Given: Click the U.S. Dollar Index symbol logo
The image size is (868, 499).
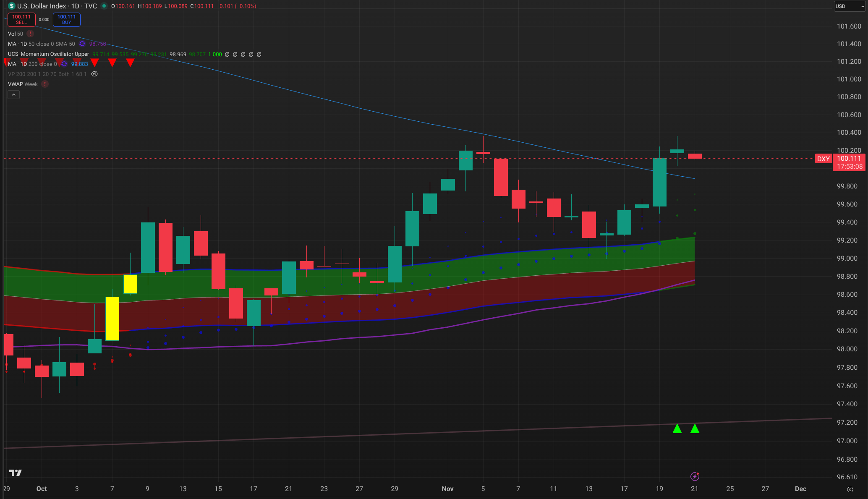Looking at the screenshot, I should pyautogui.click(x=12, y=6).
